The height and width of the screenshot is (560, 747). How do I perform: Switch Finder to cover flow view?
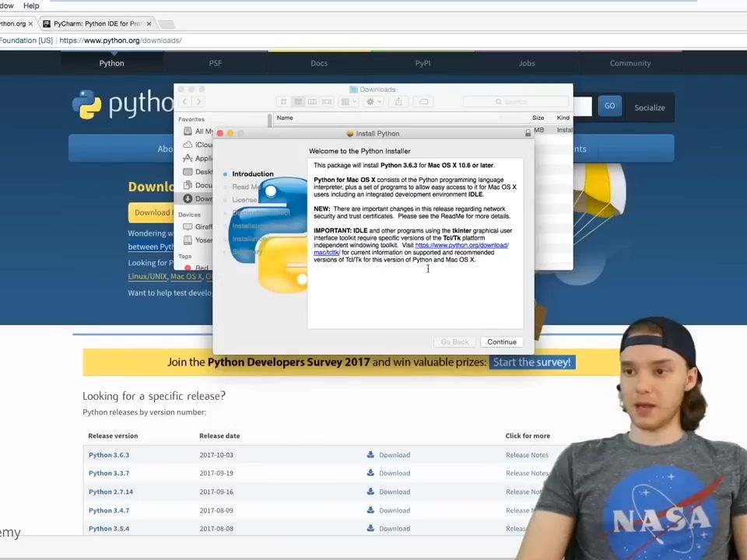(327, 101)
